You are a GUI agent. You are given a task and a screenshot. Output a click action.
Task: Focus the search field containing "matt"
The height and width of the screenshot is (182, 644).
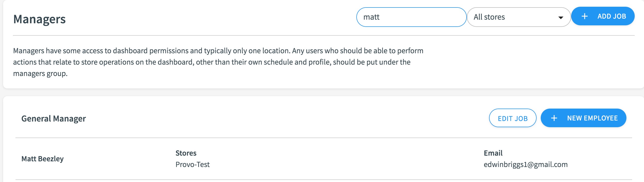pyautogui.click(x=411, y=17)
